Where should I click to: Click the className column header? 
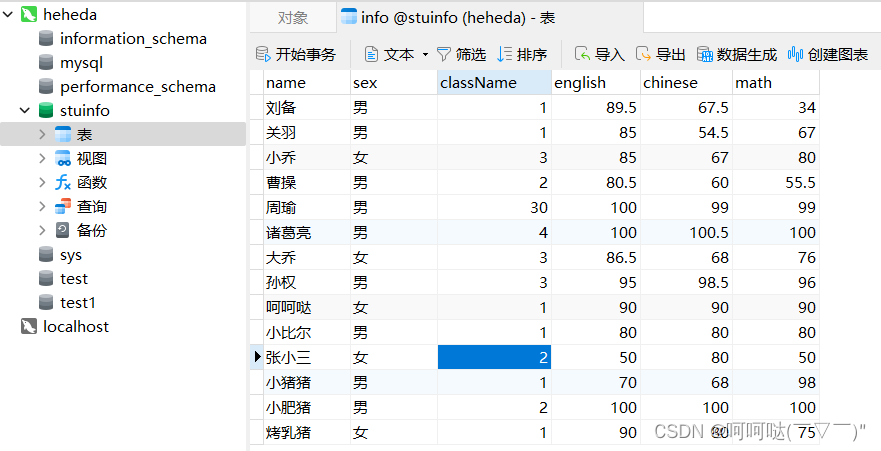coord(494,83)
